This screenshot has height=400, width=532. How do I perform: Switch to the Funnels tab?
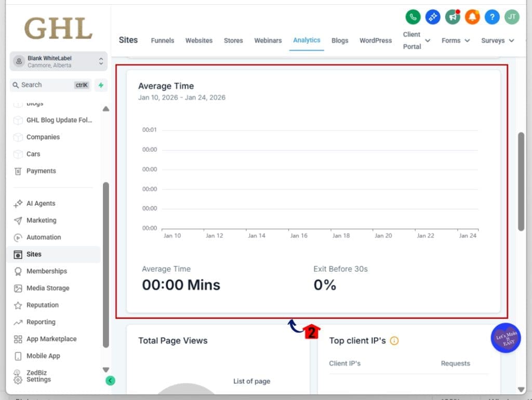click(163, 41)
